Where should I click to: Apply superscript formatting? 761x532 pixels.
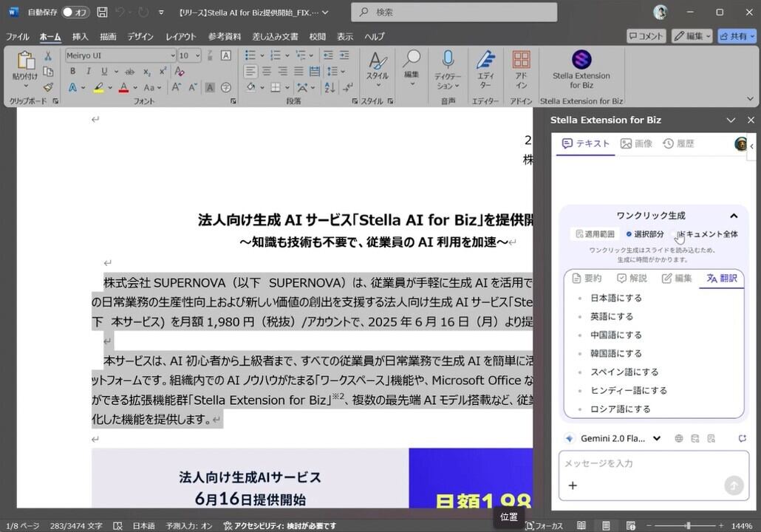pyautogui.click(x=163, y=72)
